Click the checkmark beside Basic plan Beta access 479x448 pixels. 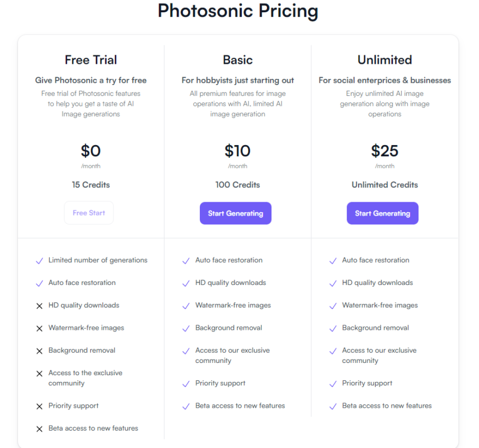pyautogui.click(x=186, y=407)
